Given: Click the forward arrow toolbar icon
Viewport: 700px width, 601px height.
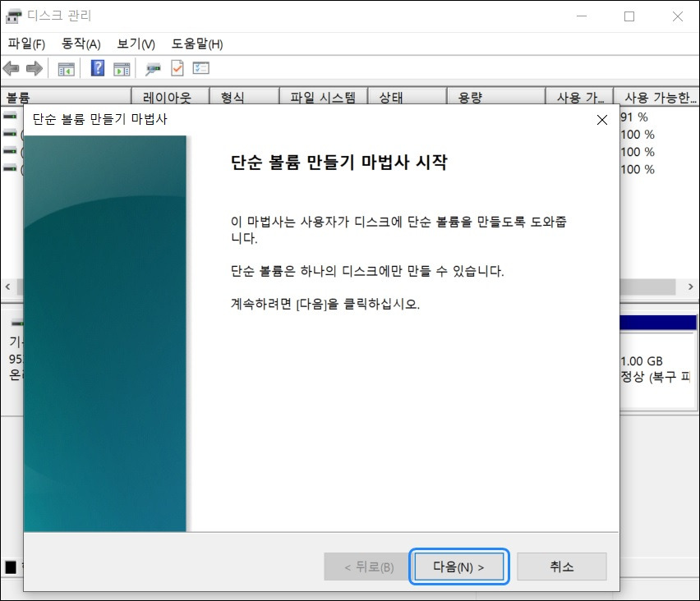Looking at the screenshot, I should pyautogui.click(x=35, y=69).
